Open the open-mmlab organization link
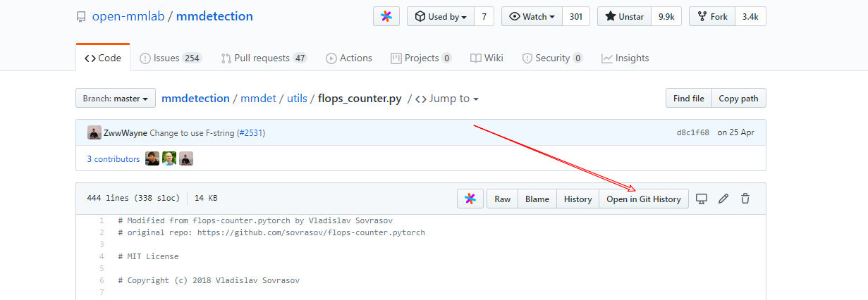This screenshot has height=300, width=868. click(x=128, y=16)
